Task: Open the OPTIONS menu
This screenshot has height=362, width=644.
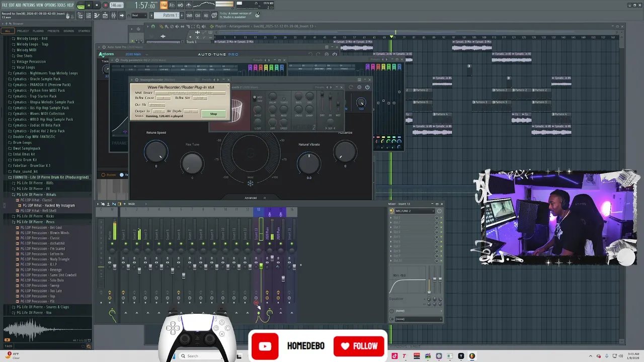Action: tap(50, 5)
